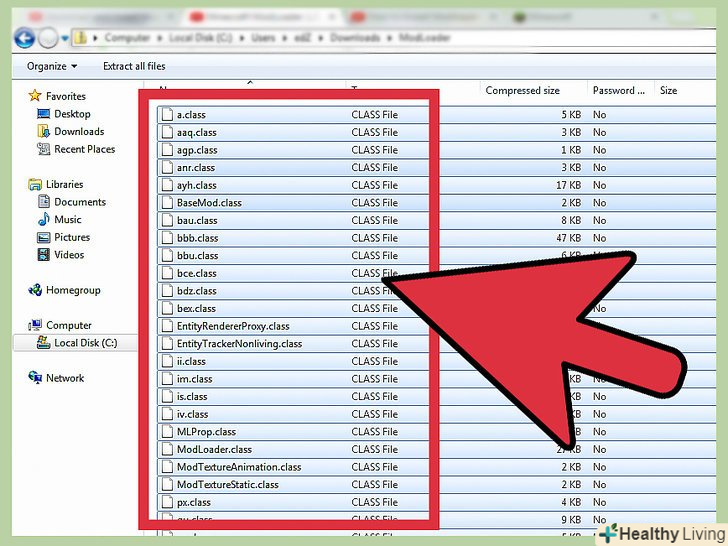
Task: Click Extract all files button
Action: pos(134,66)
